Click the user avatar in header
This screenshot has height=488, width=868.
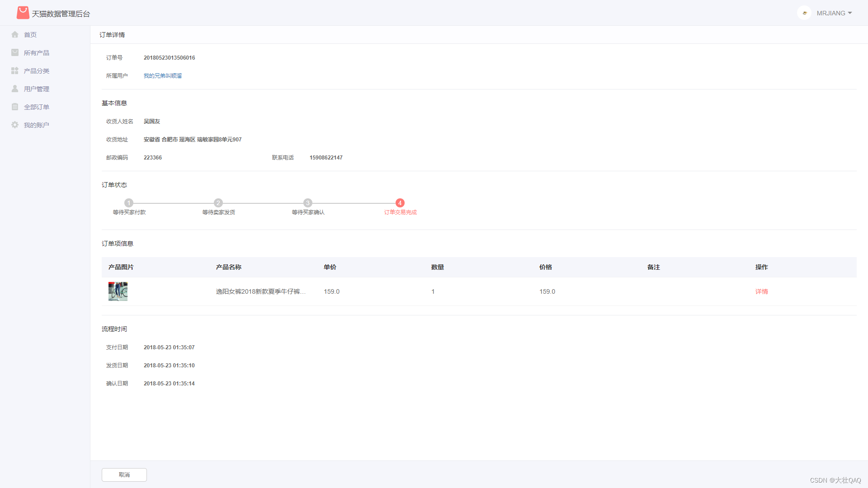[804, 13]
